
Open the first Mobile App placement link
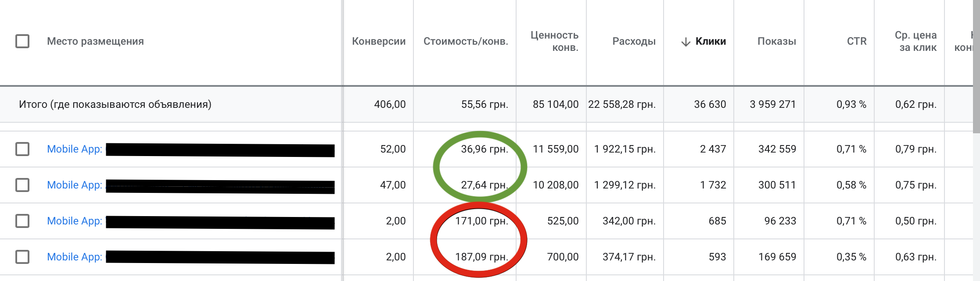75,149
